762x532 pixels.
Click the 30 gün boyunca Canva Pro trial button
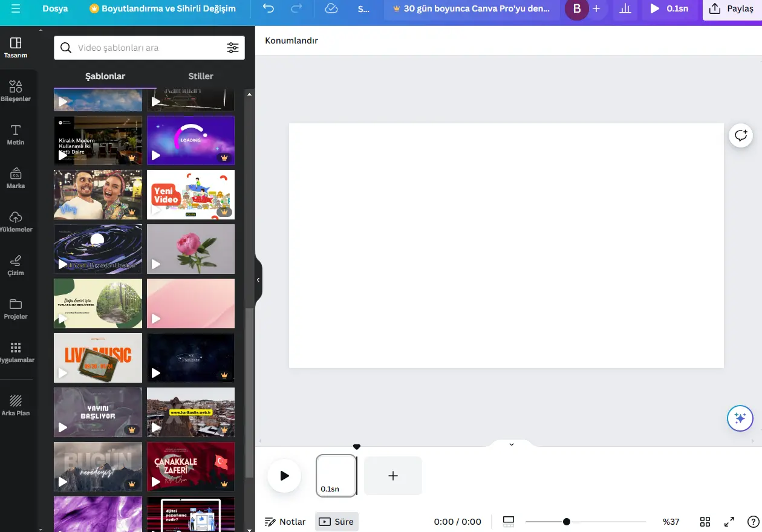click(472, 9)
